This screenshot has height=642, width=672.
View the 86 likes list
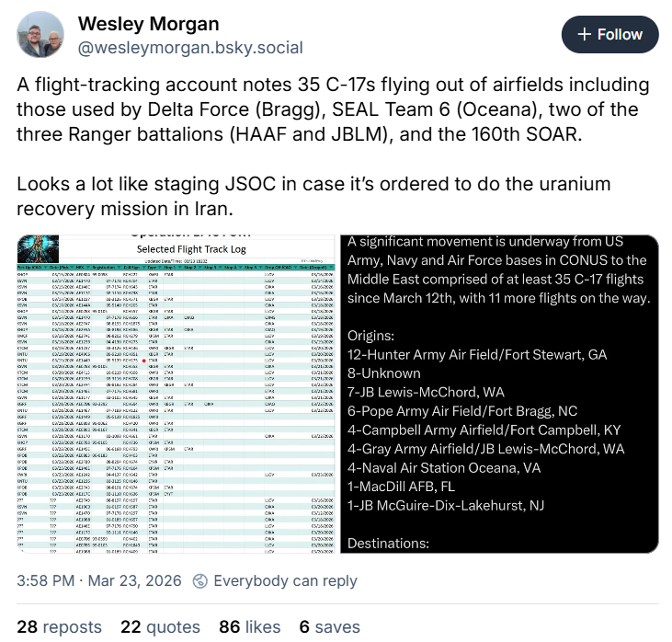249,626
